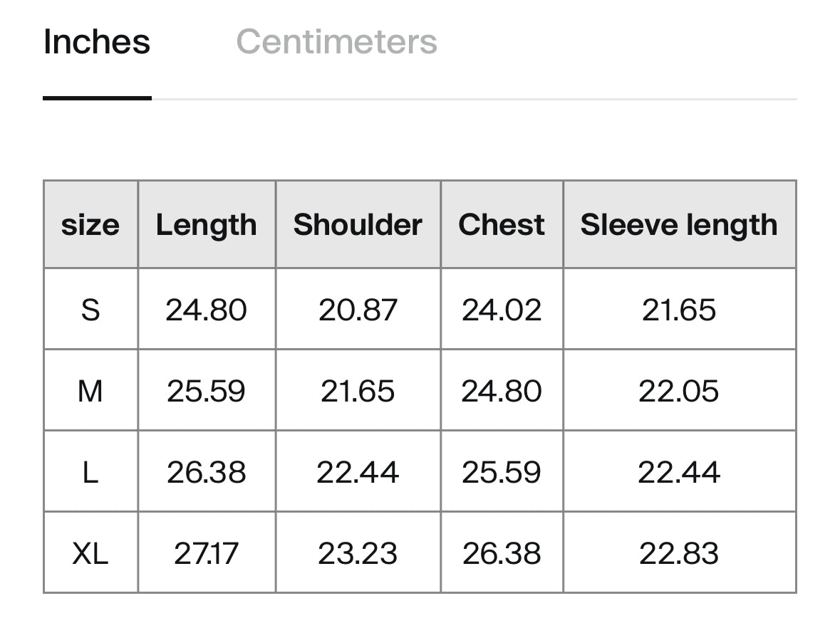
Task: Click the Length value 27.17 for XL
Action: (x=207, y=553)
